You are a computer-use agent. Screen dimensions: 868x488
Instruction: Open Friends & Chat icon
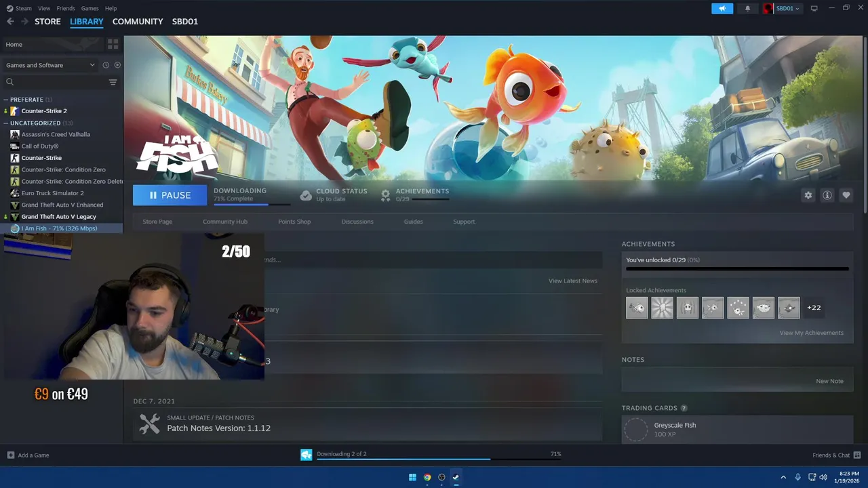click(x=857, y=455)
